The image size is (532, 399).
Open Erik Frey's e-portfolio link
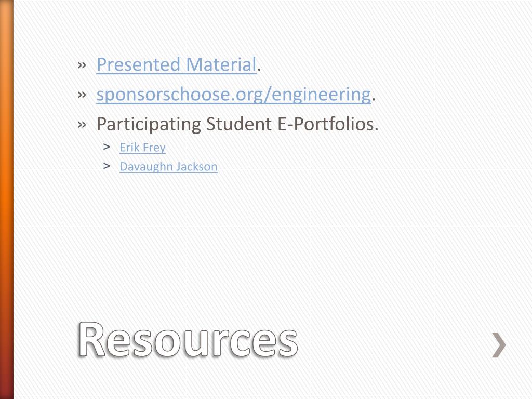[x=142, y=148]
